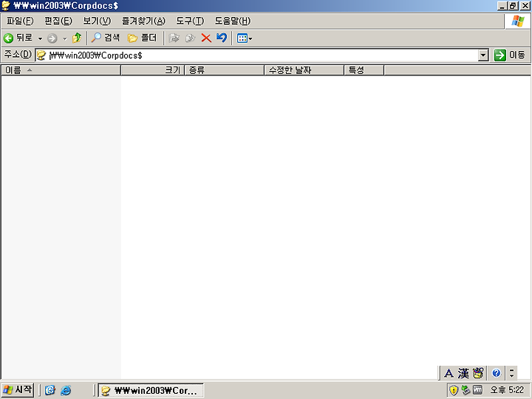Sort by the 크기 column header
Viewport: 532px width, 399px height.
pyautogui.click(x=153, y=70)
